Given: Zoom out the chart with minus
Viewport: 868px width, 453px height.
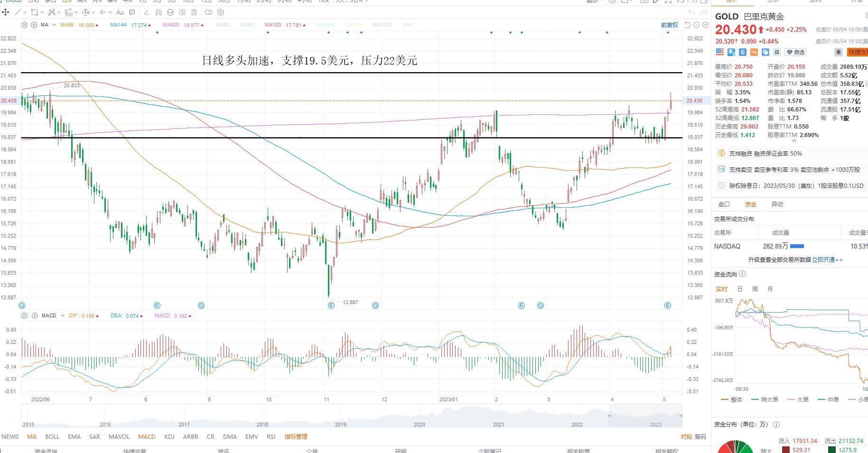Looking at the screenshot, I should 697,25.
